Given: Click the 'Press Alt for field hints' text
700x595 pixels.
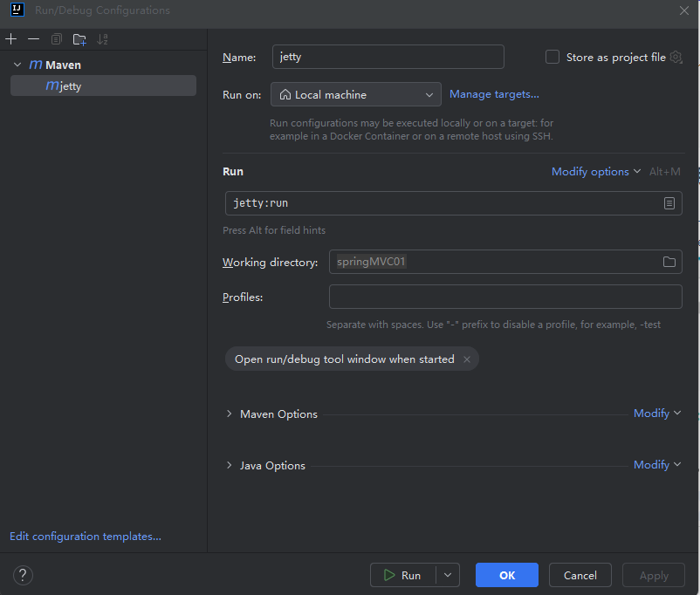Looking at the screenshot, I should click(274, 230).
